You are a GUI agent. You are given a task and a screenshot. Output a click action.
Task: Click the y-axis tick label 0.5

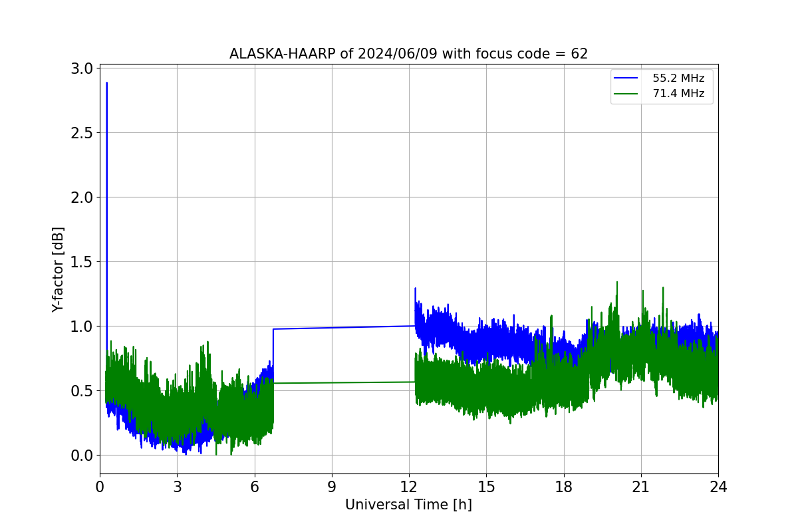click(x=82, y=391)
